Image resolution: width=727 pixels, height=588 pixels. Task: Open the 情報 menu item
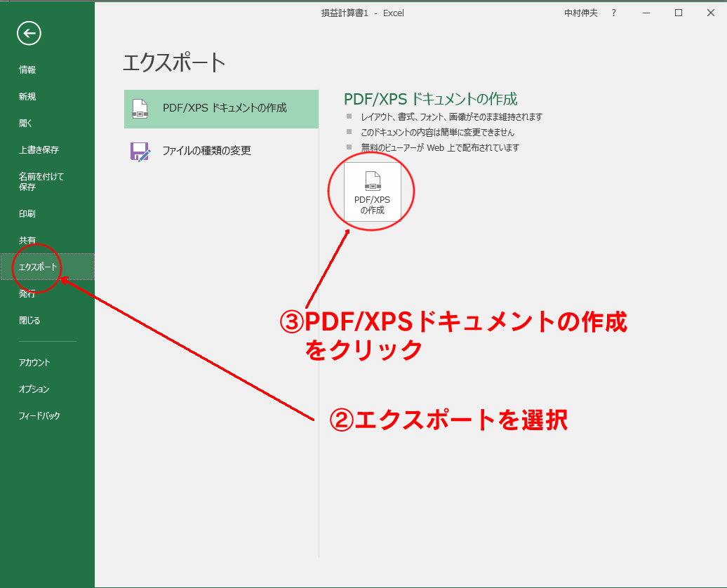pos(27,69)
